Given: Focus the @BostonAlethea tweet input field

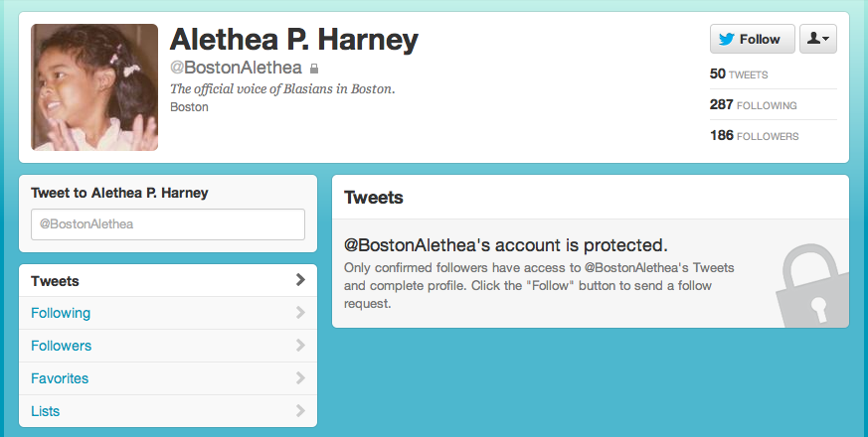Looking at the screenshot, I should [x=168, y=224].
